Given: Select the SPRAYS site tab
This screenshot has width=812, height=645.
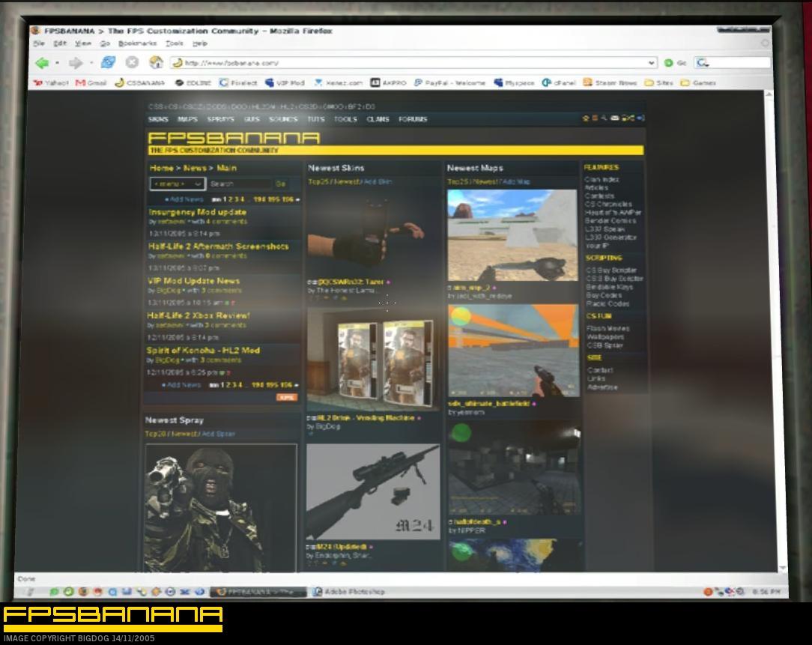Looking at the screenshot, I should tap(221, 119).
